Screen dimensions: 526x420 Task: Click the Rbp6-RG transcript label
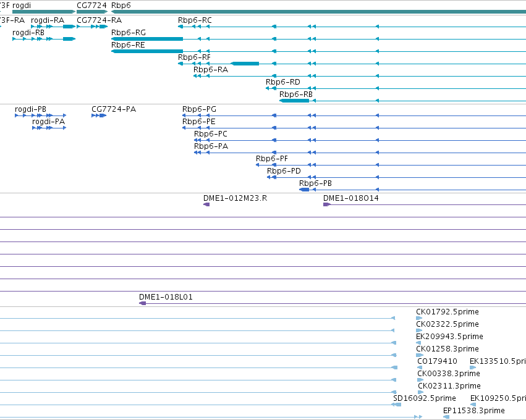[x=129, y=33]
